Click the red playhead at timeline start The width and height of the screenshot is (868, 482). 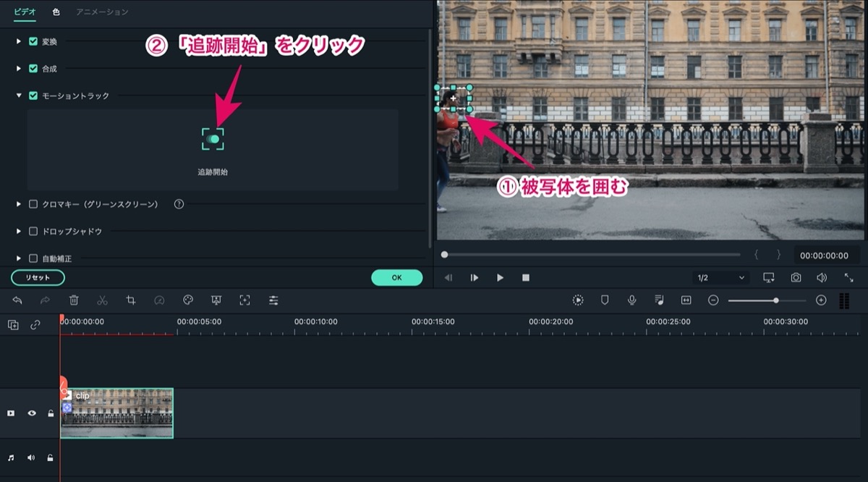[61, 319]
